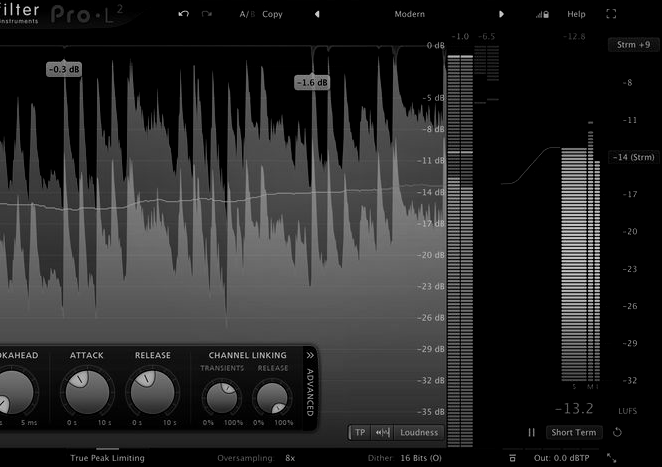The width and height of the screenshot is (662, 467).
Task: Click the Copy button
Action: click(272, 14)
